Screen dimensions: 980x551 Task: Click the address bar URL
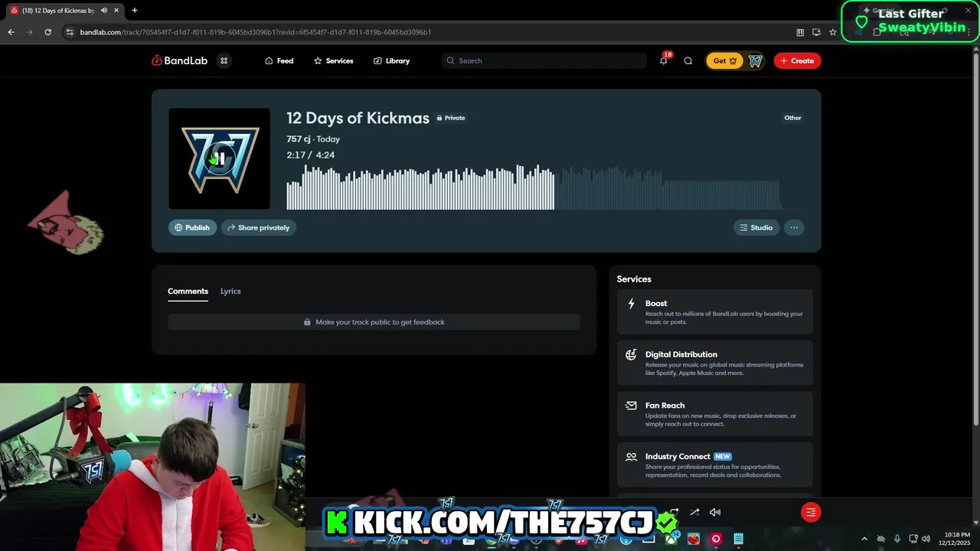tap(256, 32)
